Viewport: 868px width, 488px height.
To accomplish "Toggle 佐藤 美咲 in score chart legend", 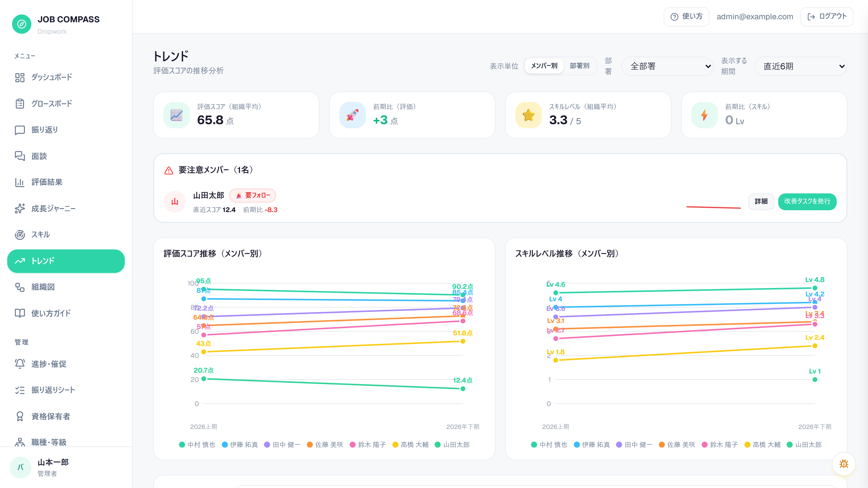I will tap(325, 445).
